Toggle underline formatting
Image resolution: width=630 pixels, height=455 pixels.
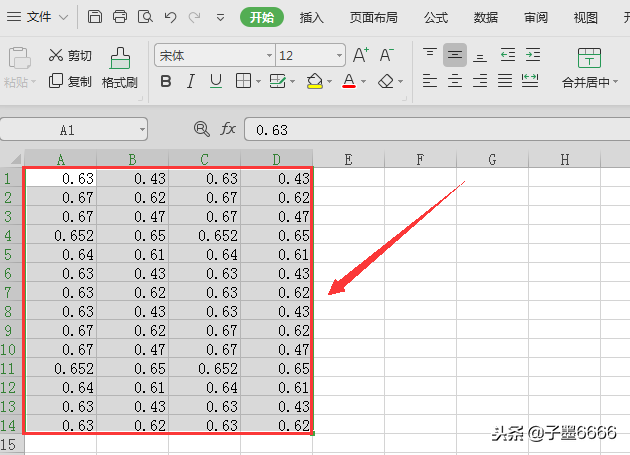click(216, 81)
